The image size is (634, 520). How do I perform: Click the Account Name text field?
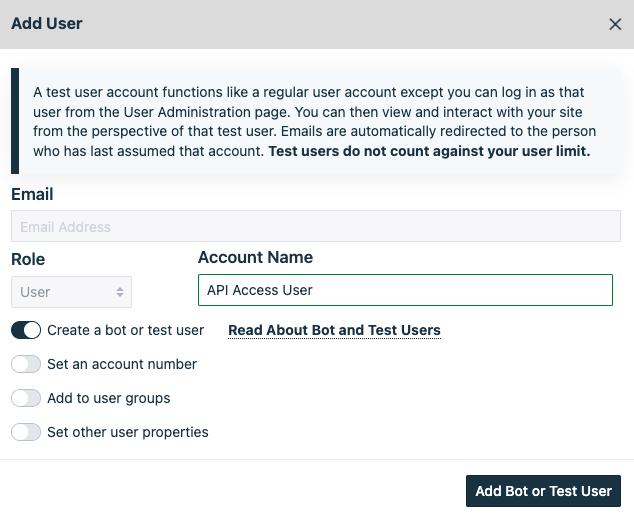click(405, 290)
